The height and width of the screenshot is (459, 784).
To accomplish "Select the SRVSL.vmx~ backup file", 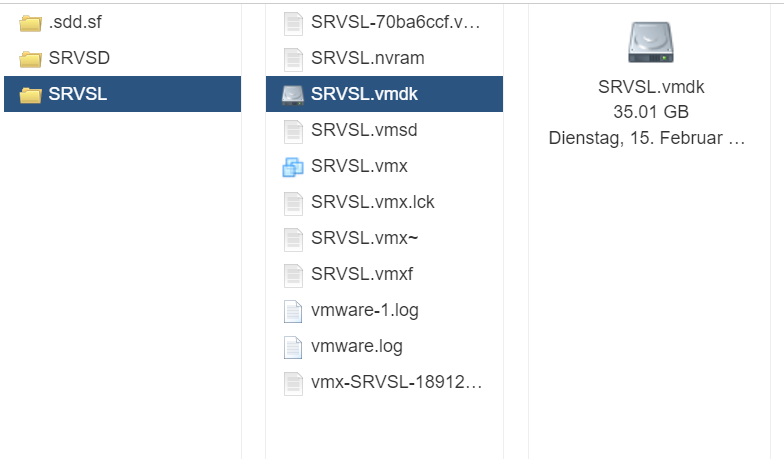I will (364, 239).
